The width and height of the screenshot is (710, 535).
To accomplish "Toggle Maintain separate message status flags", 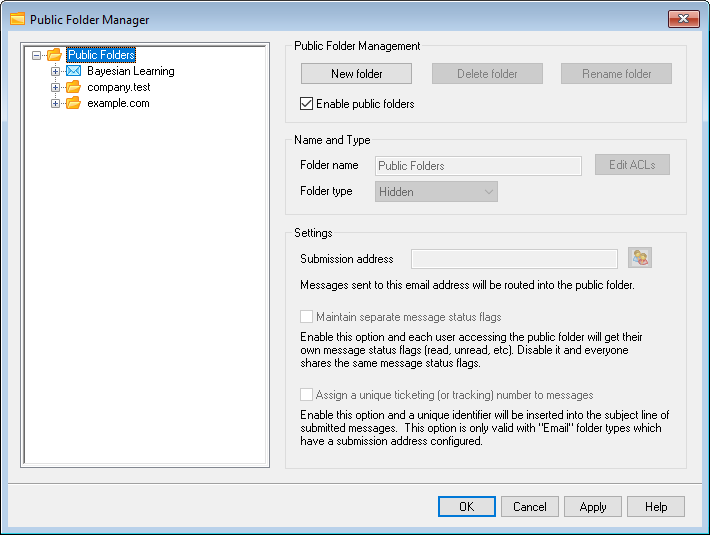I will [307, 317].
